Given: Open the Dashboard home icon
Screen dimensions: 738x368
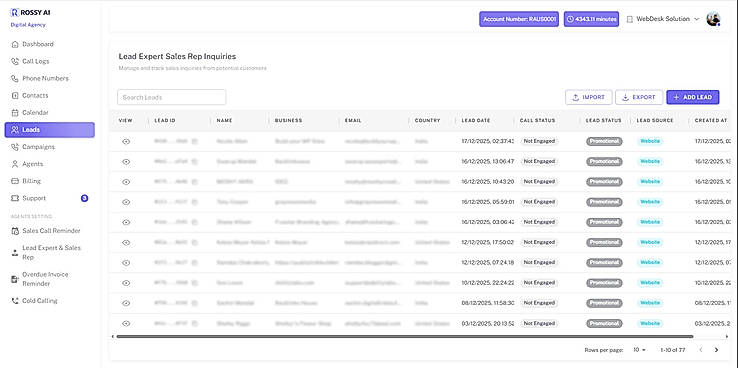Looking at the screenshot, I should [15, 44].
